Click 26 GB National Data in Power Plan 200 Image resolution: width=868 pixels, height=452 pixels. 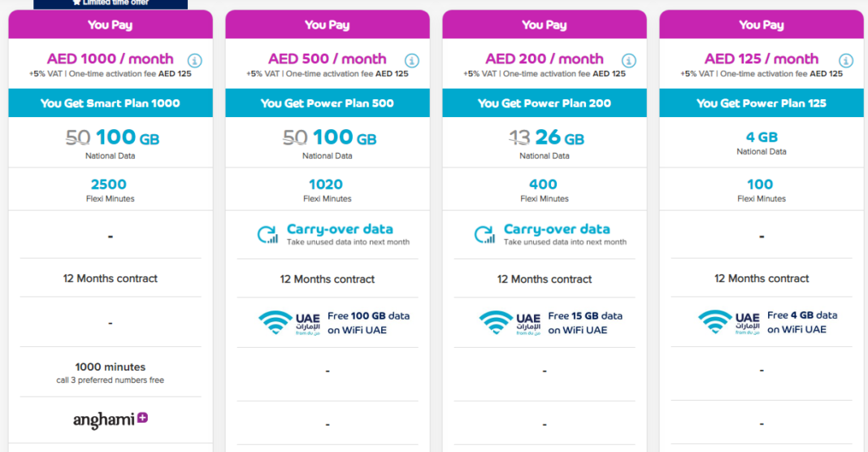click(x=559, y=137)
